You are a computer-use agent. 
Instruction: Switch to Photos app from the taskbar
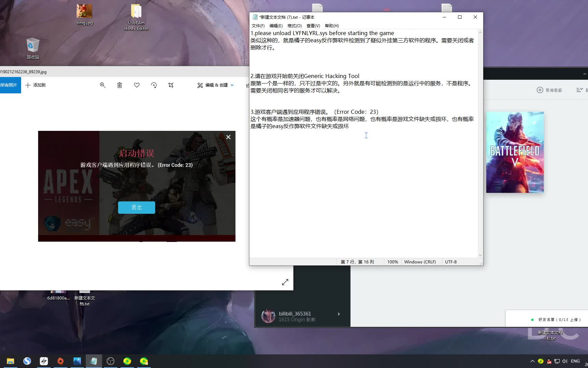(77, 361)
